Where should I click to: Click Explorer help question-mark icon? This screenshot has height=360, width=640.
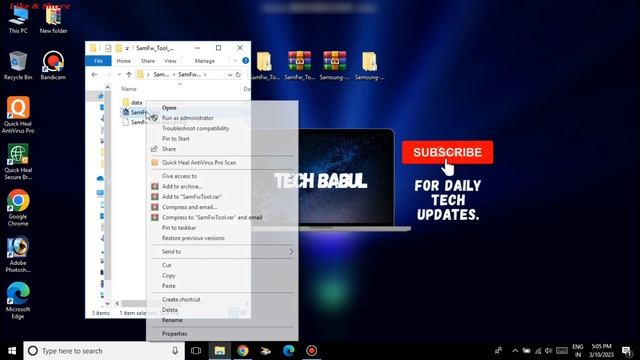tap(245, 60)
